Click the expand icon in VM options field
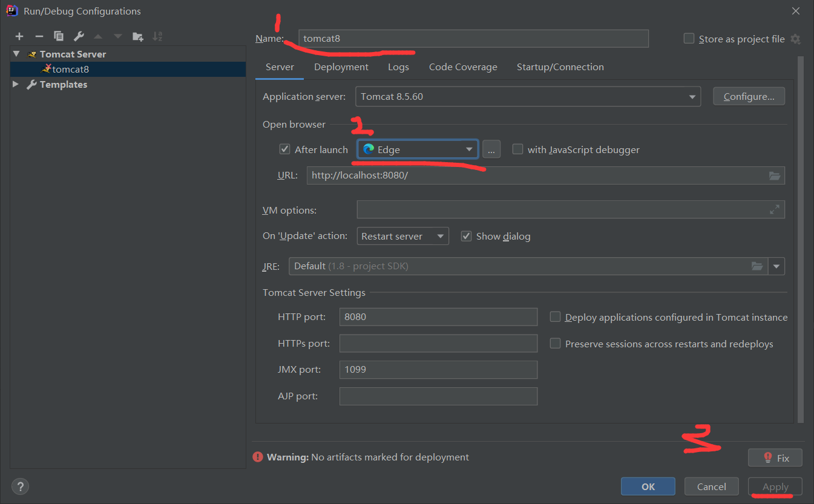The width and height of the screenshot is (814, 504). 774,209
